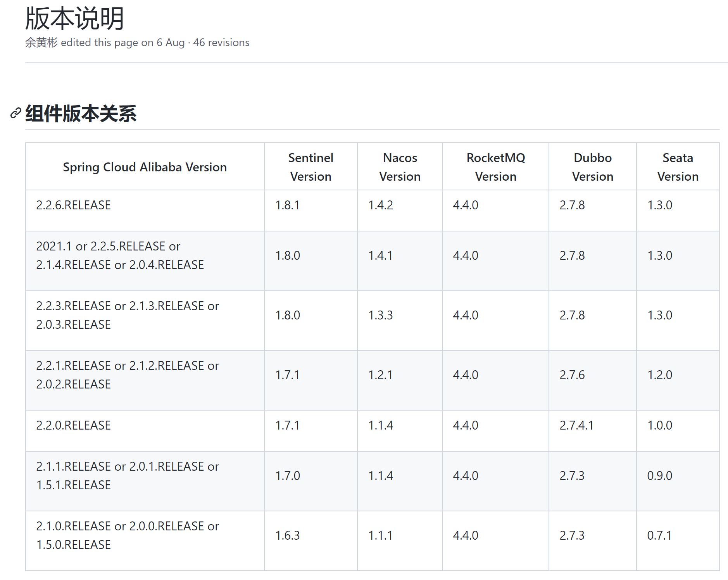Click the Seata Version column header
The image size is (728, 580).
pyautogui.click(x=678, y=167)
